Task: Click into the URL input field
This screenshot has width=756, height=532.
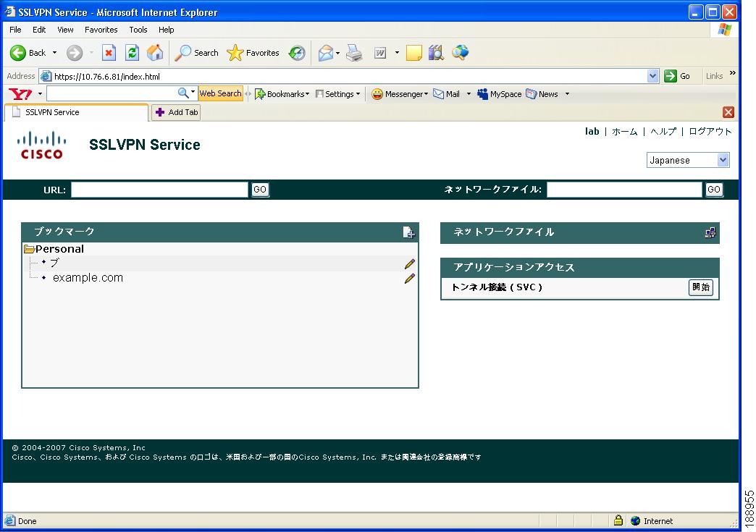Action: pyautogui.click(x=159, y=190)
